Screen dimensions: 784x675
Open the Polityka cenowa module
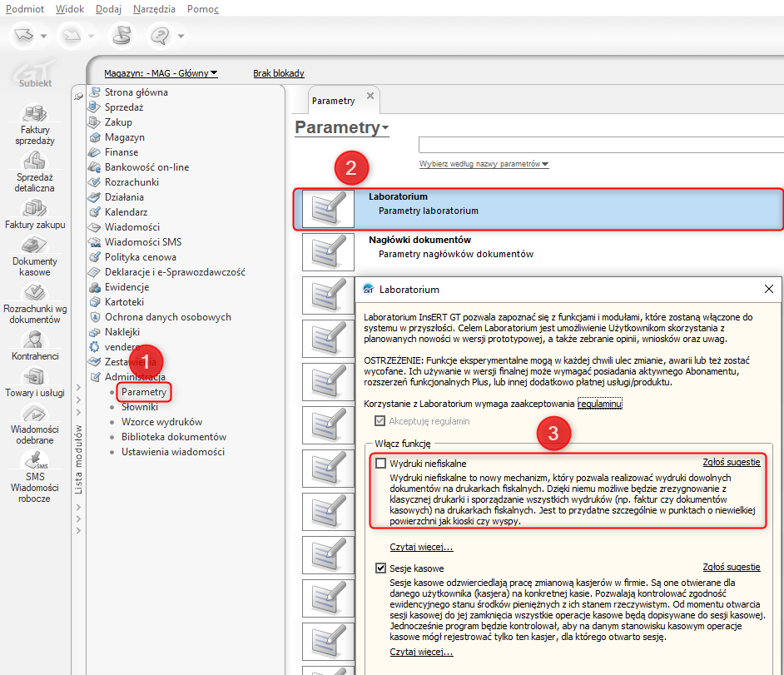tap(141, 257)
